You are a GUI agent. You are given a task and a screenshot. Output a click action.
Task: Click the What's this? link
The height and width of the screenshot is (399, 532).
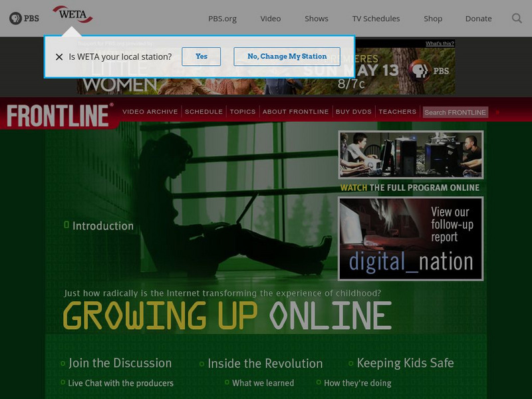[440, 43]
